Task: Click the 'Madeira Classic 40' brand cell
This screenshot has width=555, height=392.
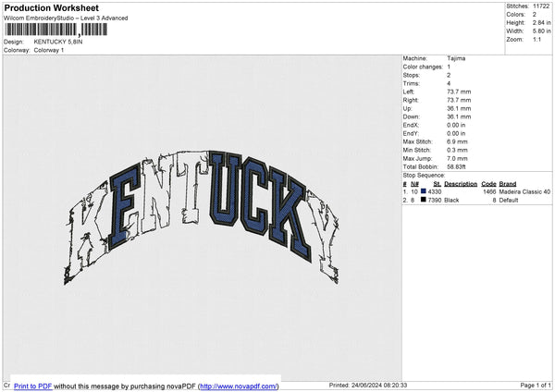Action: [x=524, y=191]
